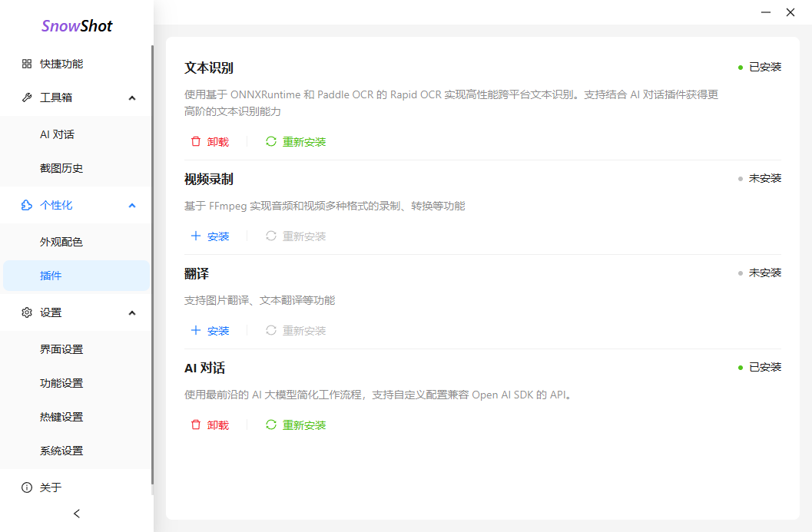Collapse the 设置 section chevron
Image resolution: width=812 pixels, height=532 pixels.
[132, 313]
